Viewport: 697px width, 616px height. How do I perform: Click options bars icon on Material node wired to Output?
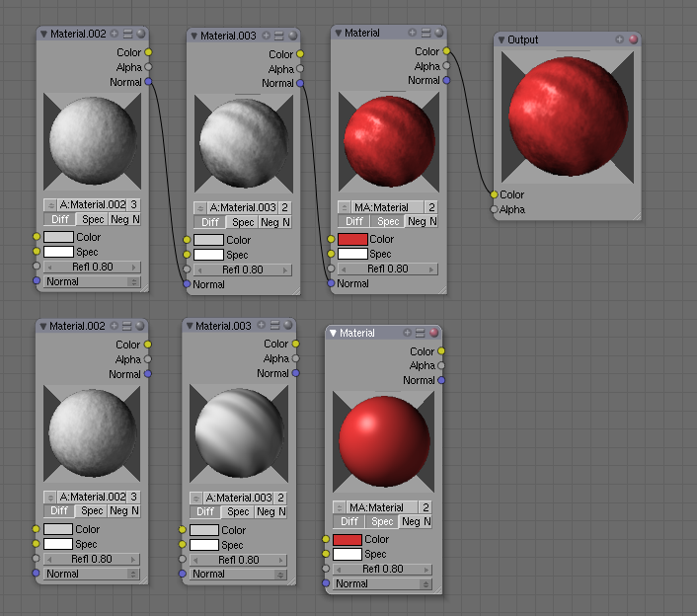click(x=426, y=33)
